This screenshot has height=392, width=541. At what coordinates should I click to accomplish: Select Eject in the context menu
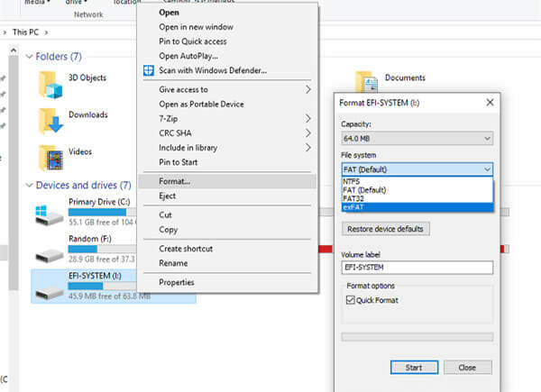[x=166, y=195]
